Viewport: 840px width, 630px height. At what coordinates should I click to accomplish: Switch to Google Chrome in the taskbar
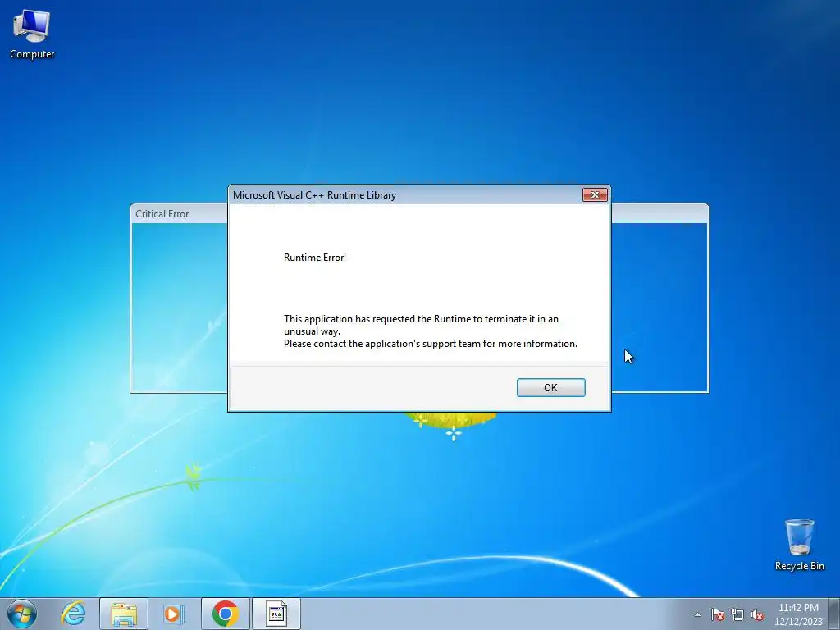point(225,614)
